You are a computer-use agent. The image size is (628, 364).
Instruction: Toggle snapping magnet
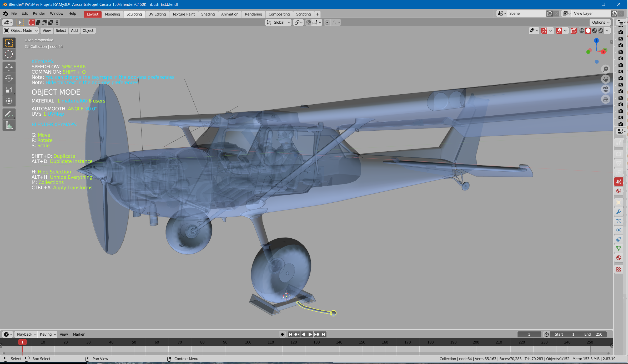[309, 23]
